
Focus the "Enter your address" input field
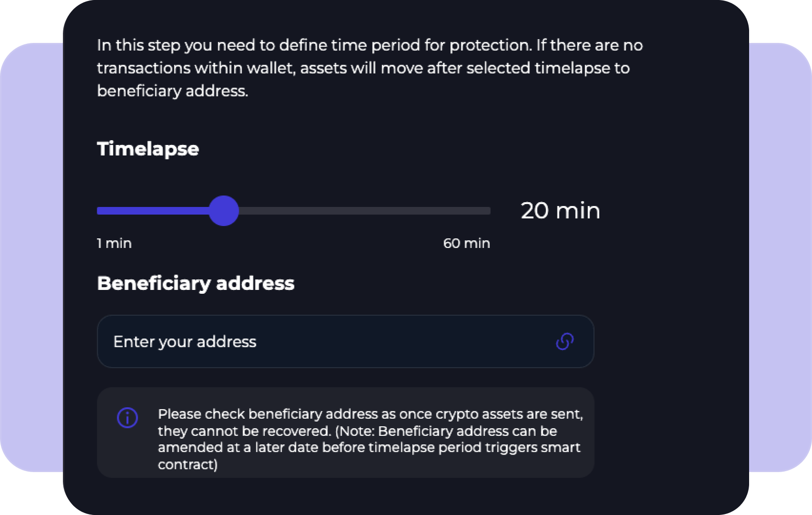[345, 341]
